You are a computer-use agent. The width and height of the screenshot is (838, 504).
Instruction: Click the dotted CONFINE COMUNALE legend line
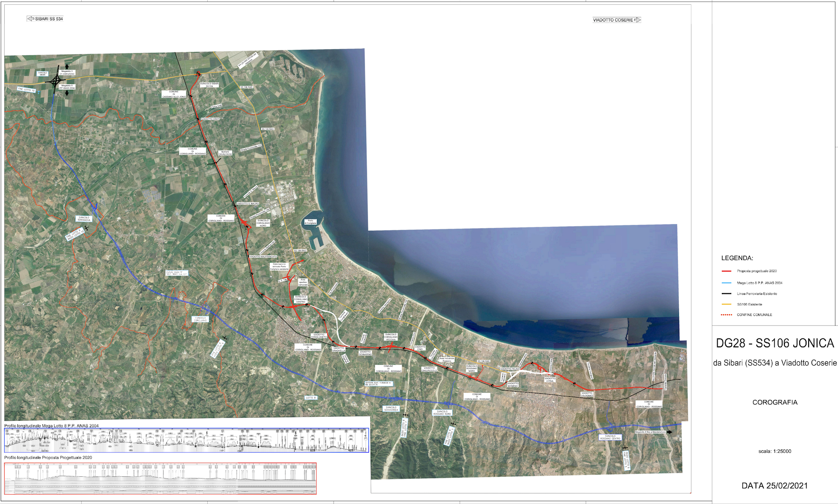[726, 315]
